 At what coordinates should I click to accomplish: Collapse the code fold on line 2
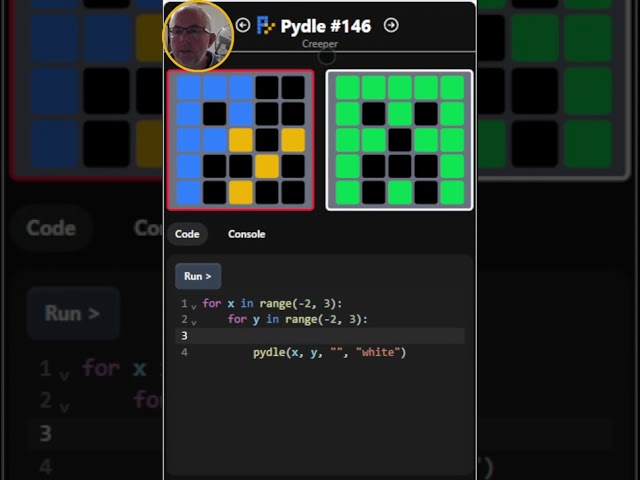coord(194,322)
